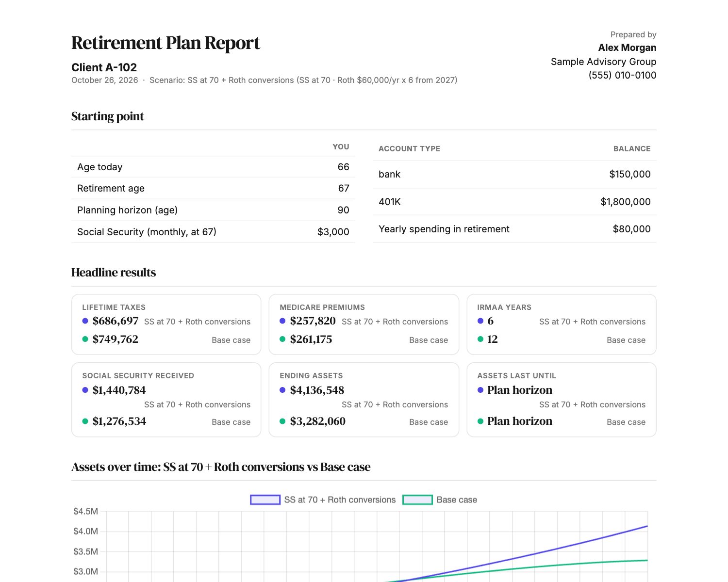Click base case lifetime taxes $749,762
728x582 pixels.
coord(116,339)
